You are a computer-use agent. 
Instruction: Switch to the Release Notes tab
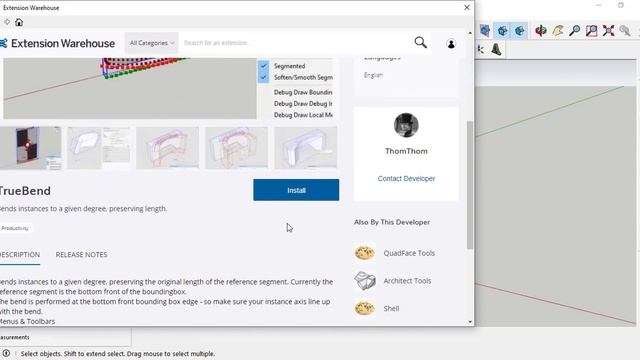[81, 255]
